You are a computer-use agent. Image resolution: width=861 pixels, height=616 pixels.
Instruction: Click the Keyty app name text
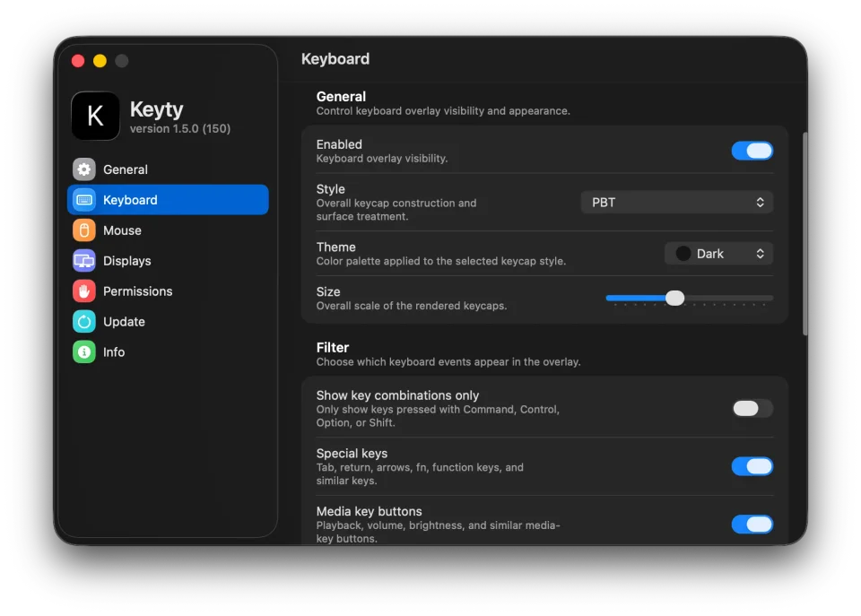pyautogui.click(x=156, y=109)
